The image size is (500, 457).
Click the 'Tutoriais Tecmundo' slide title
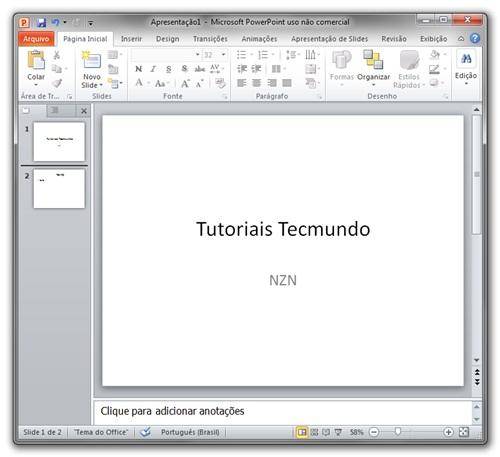click(283, 229)
